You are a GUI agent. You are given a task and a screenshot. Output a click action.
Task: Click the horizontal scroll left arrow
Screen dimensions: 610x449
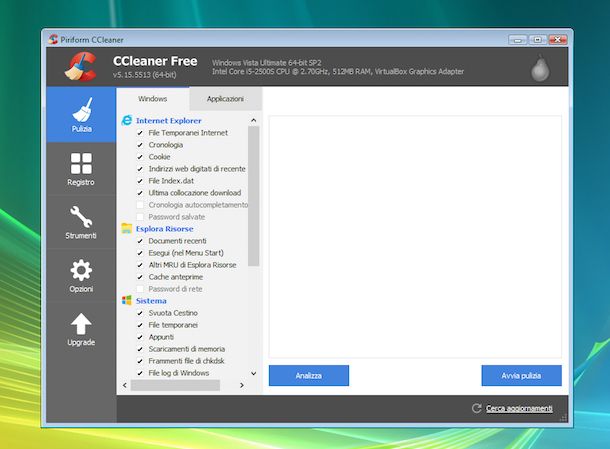(x=124, y=385)
